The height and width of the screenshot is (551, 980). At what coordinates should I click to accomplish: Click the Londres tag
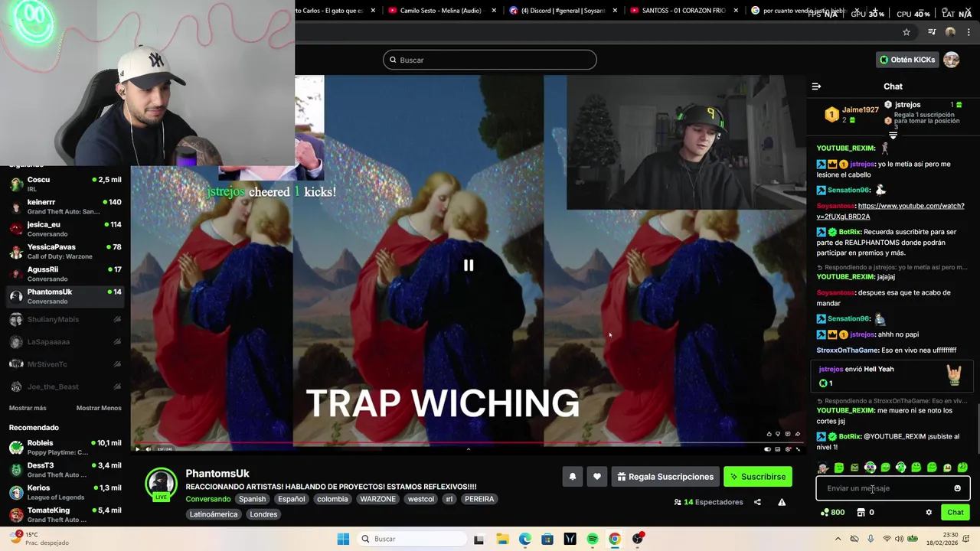coord(263,514)
